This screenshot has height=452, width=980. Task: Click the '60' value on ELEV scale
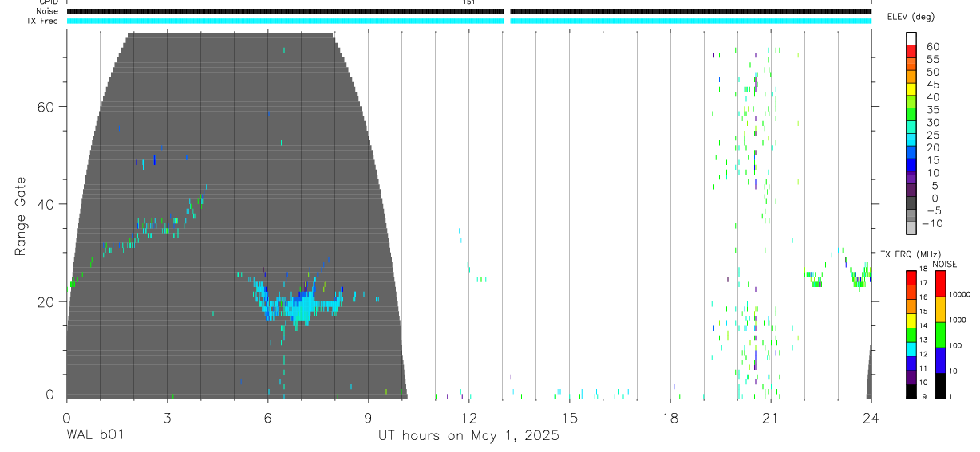click(931, 46)
